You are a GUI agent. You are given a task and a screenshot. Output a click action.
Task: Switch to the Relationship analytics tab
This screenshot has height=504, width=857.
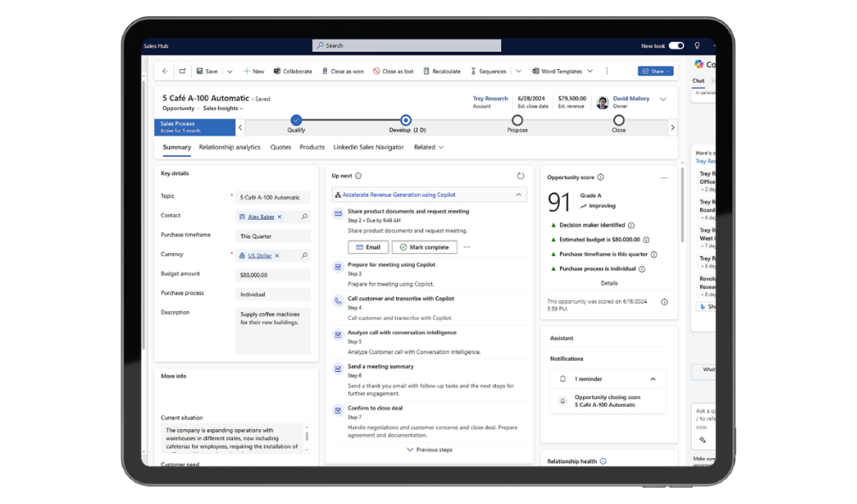point(230,148)
